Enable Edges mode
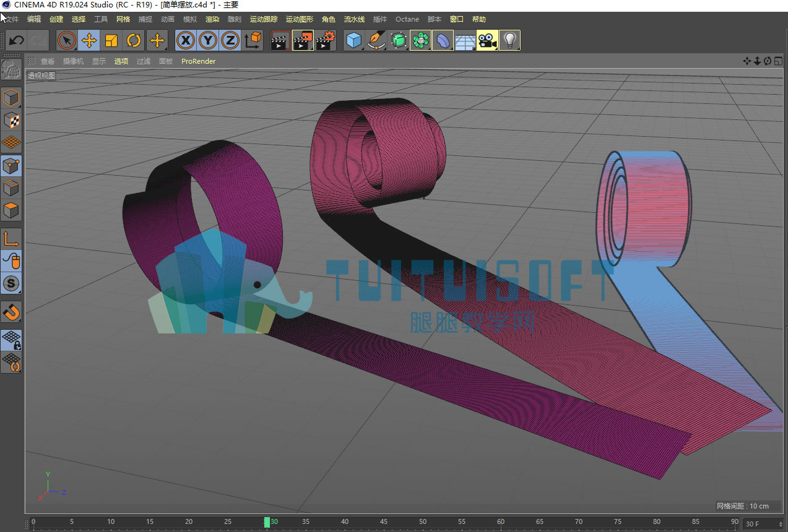 click(x=11, y=188)
